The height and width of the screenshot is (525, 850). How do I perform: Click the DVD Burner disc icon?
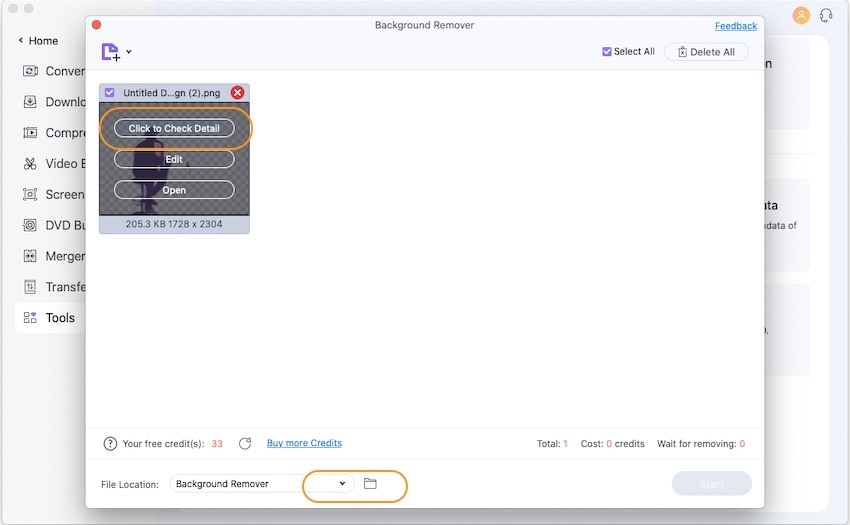point(30,225)
